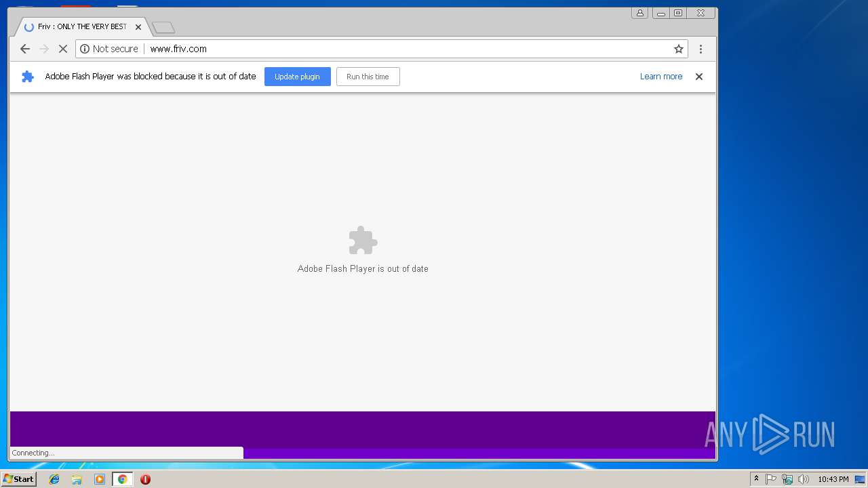868x488 pixels.
Task: Open the Windows Start menu
Action: 18,479
